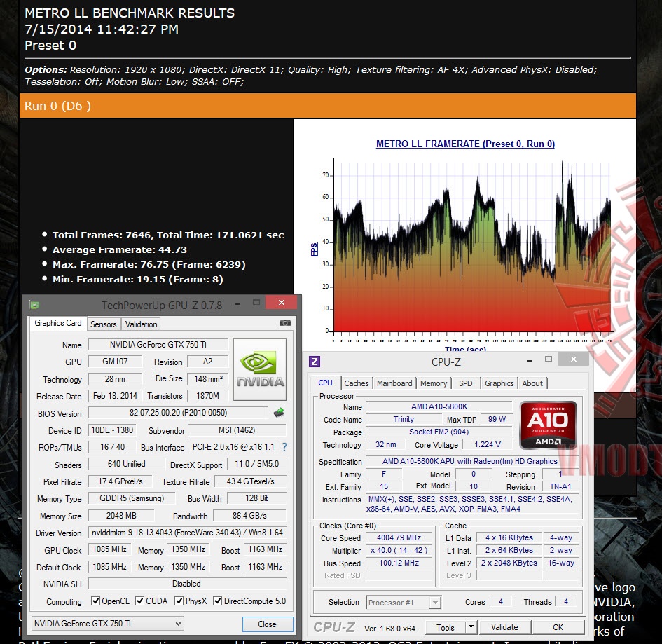Click the Bus Interface question mark help icon
This screenshot has height=644, width=662.
pyautogui.click(x=284, y=447)
